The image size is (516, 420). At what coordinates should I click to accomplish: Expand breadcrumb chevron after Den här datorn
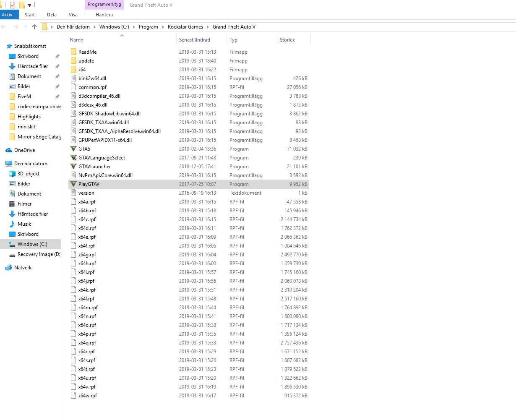(x=94, y=27)
